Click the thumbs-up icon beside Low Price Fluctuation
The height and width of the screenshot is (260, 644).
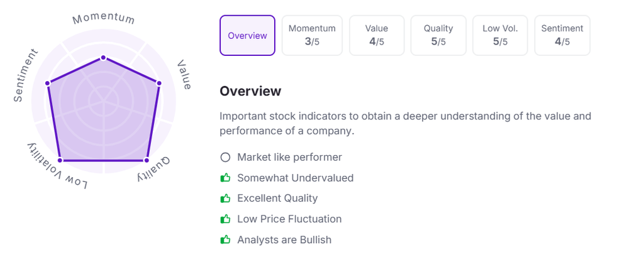tap(225, 219)
